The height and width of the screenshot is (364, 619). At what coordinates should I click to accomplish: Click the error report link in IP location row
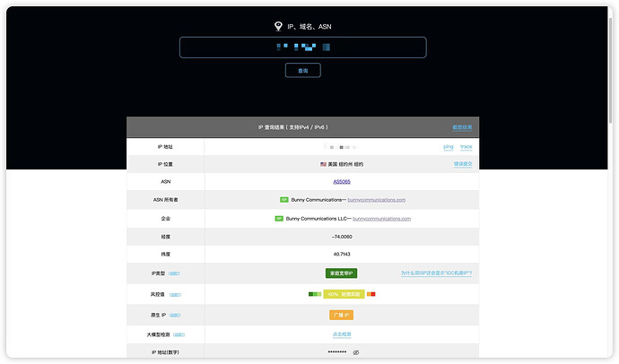tap(463, 164)
